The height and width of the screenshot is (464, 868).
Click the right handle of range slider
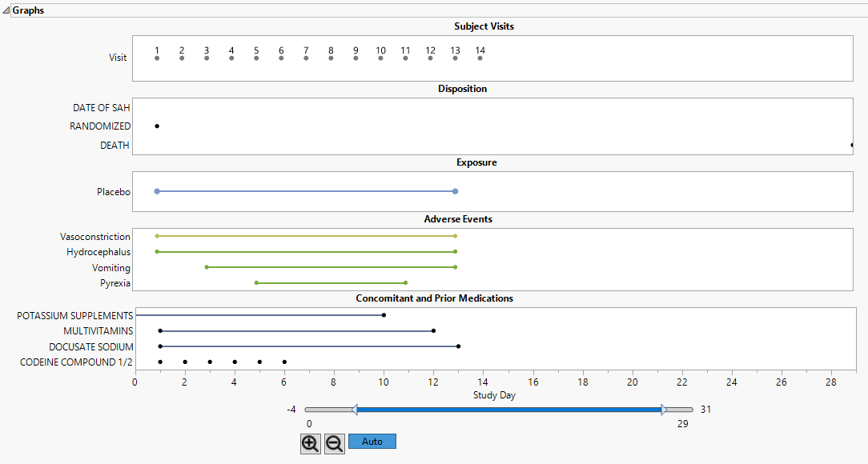point(664,410)
